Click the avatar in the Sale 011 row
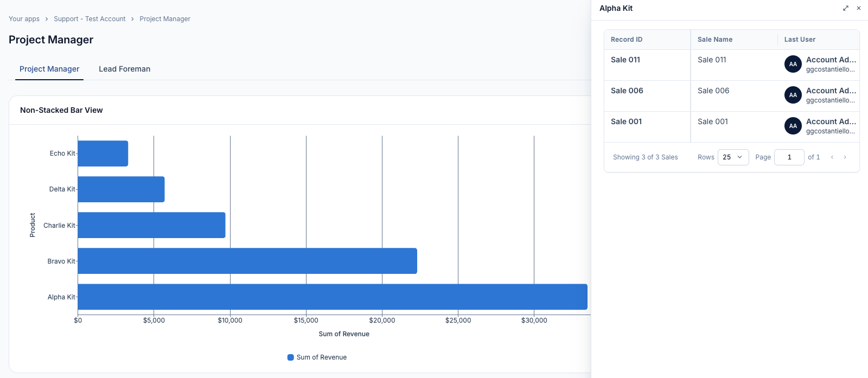Image resolution: width=868 pixels, height=378 pixels. 793,64
